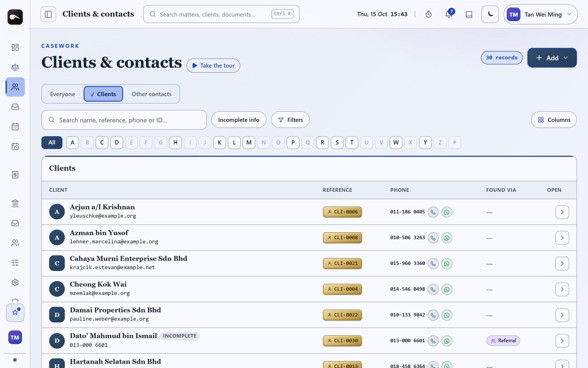Click the 30 records badge
Screen dimensions: 588x368
tap(502, 58)
